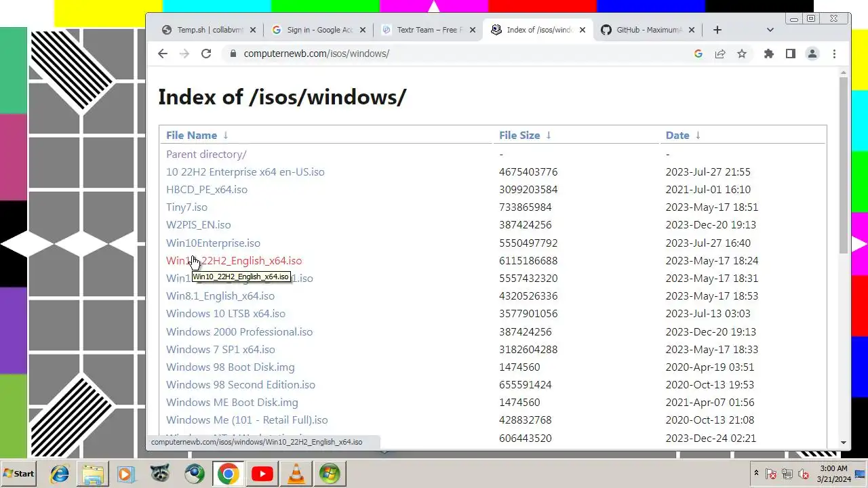The width and height of the screenshot is (868, 488).
Task: Open the Chrome extensions puzzle icon
Action: coord(768,54)
